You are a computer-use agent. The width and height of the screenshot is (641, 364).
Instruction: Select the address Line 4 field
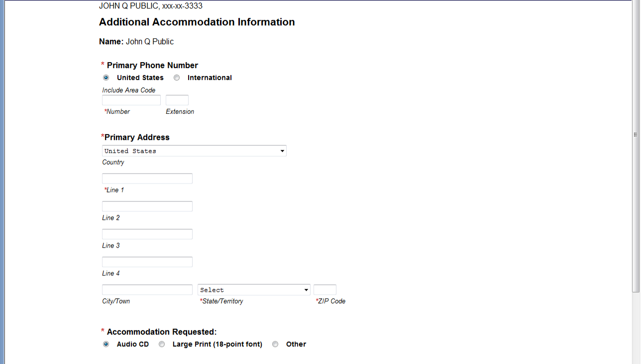[x=147, y=262]
